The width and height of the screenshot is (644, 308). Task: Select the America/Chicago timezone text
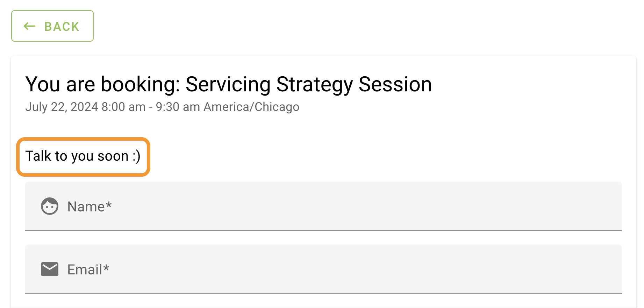[x=251, y=107]
